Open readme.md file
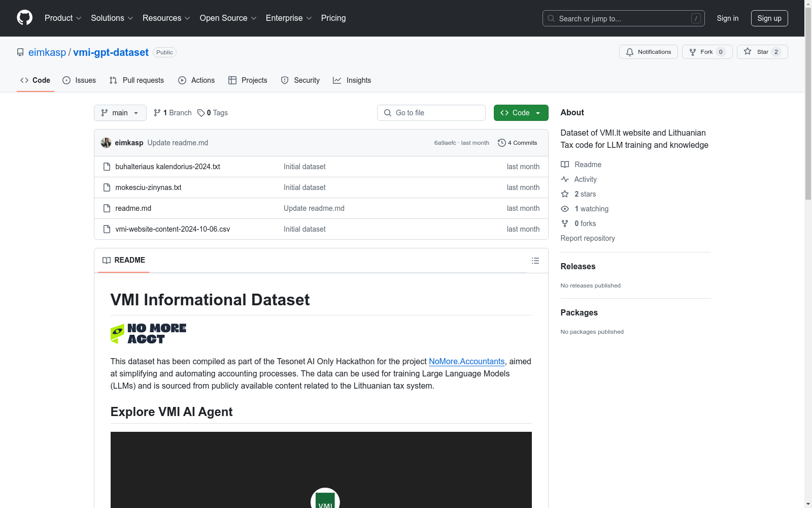 (133, 208)
